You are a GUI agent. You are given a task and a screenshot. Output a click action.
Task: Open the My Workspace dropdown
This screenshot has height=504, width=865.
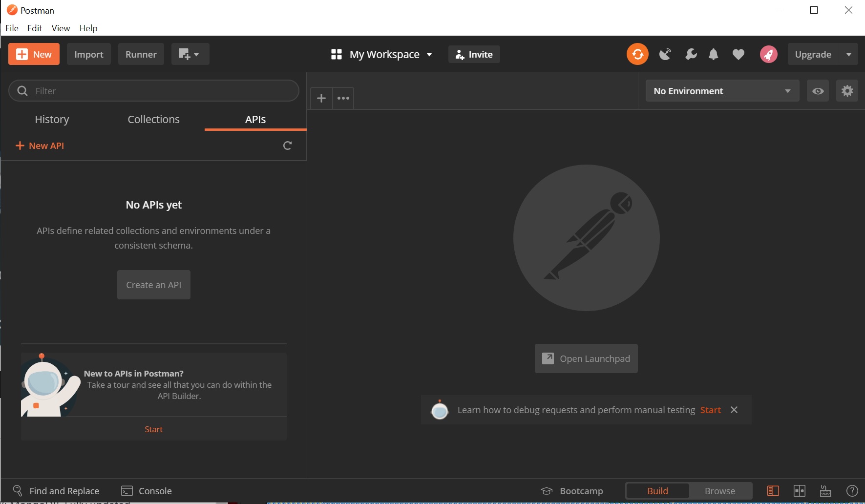click(x=381, y=54)
